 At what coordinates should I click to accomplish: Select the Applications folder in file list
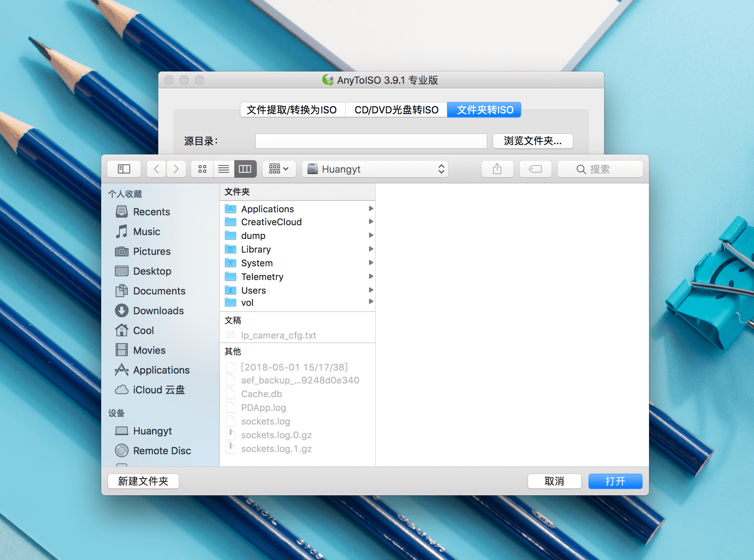[297, 209]
